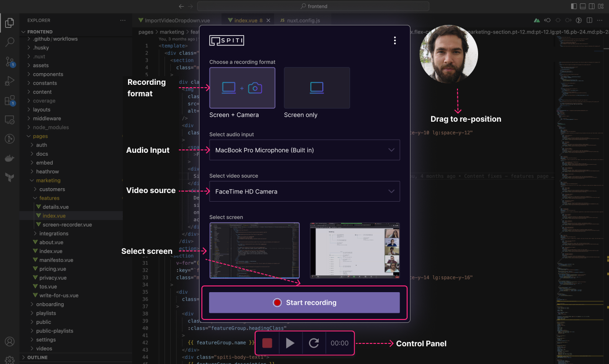
Task: Select the code editor screen thumbnail
Action: pos(255,250)
